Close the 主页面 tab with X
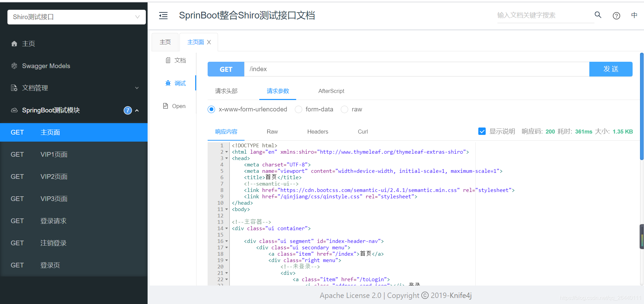Image resolution: width=644 pixels, height=304 pixels. click(x=209, y=42)
